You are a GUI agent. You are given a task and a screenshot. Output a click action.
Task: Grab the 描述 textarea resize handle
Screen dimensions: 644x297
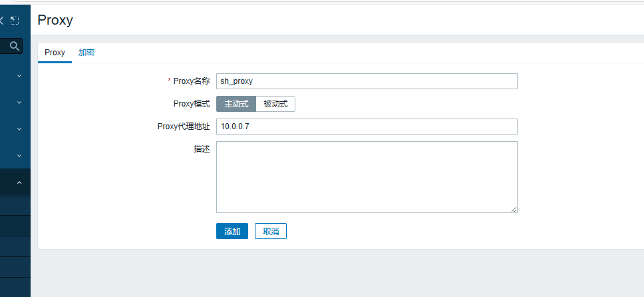(514, 209)
